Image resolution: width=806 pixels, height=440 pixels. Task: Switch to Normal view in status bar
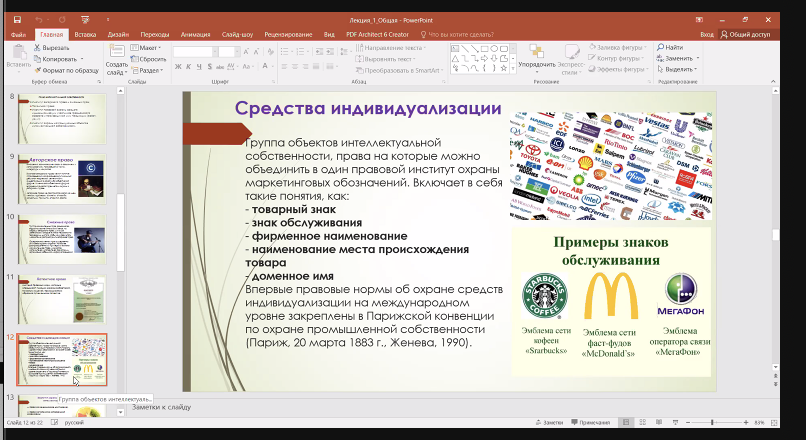tap(626, 422)
